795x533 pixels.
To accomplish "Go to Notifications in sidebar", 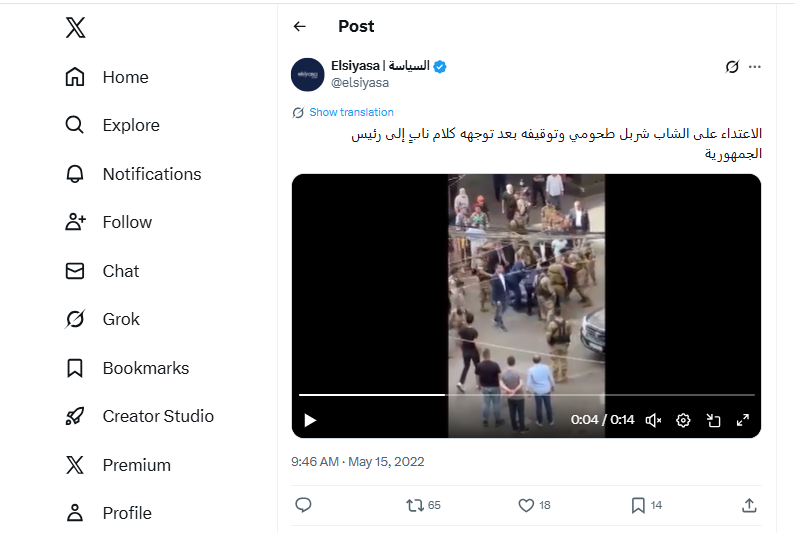I will point(151,174).
